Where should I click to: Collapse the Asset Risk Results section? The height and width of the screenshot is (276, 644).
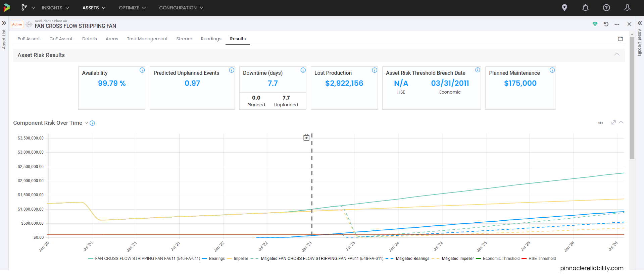click(x=616, y=54)
